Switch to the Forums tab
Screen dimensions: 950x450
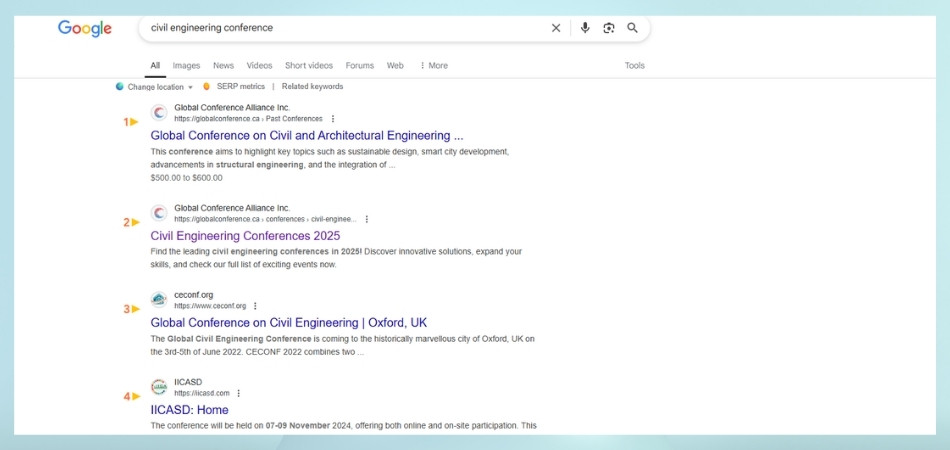point(360,65)
